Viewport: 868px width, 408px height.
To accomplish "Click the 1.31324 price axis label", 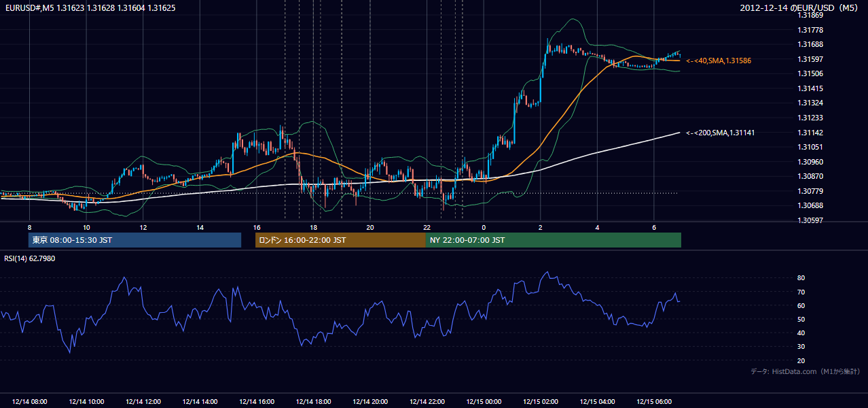I will click(810, 103).
